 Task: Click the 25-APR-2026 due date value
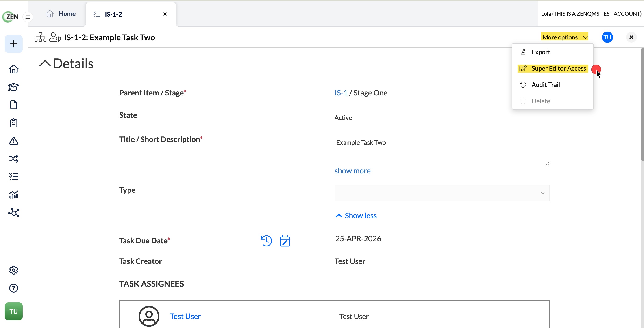(x=358, y=239)
